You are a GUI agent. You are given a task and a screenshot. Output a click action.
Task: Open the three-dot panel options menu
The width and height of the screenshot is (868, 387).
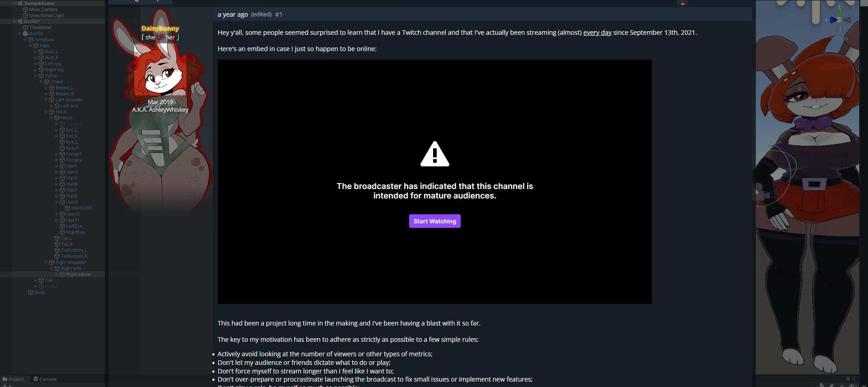(854, 379)
